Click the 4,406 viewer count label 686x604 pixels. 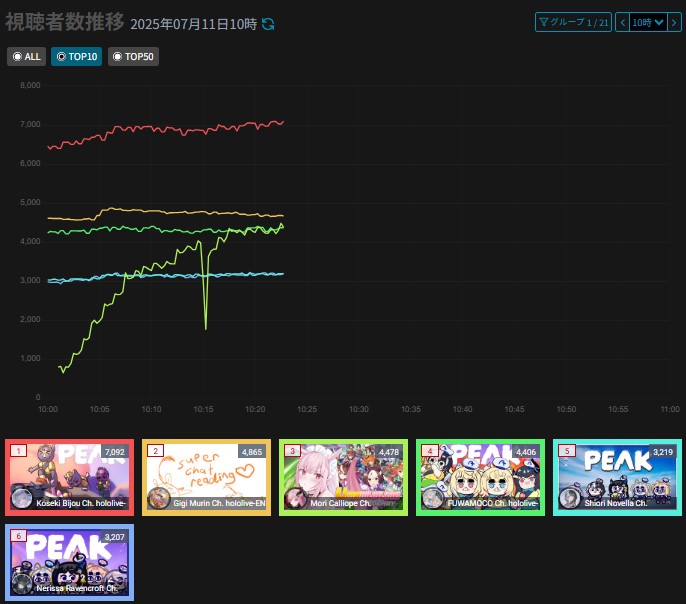[525, 452]
